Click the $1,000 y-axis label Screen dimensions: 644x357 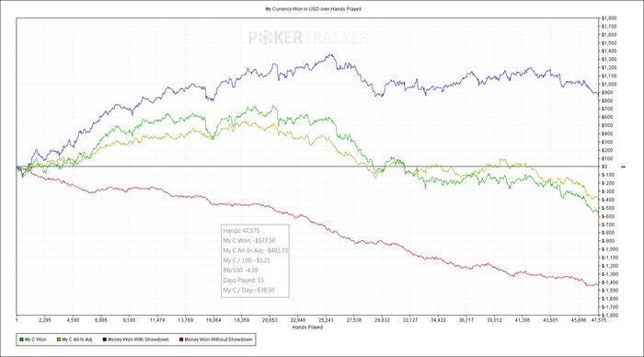point(609,85)
